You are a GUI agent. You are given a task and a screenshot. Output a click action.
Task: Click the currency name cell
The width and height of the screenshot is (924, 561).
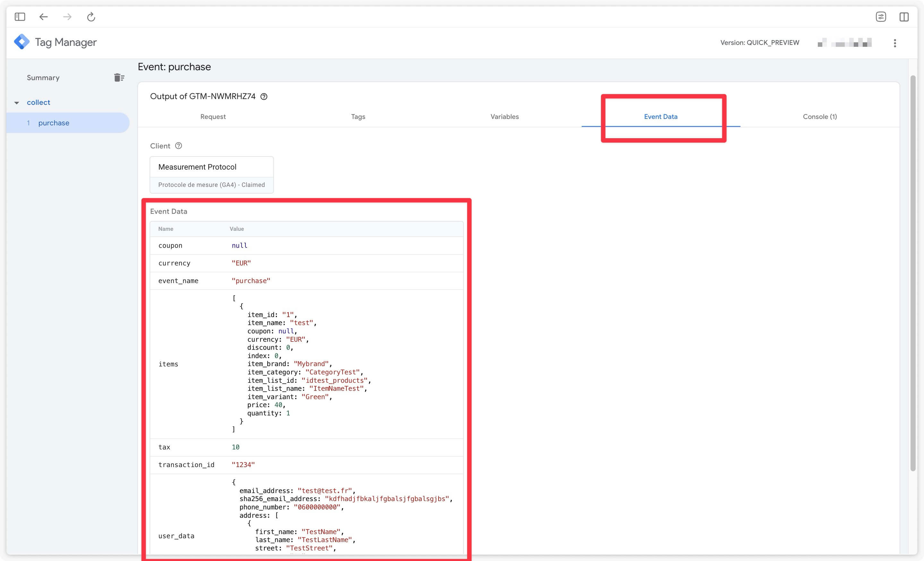pos(175,263)
